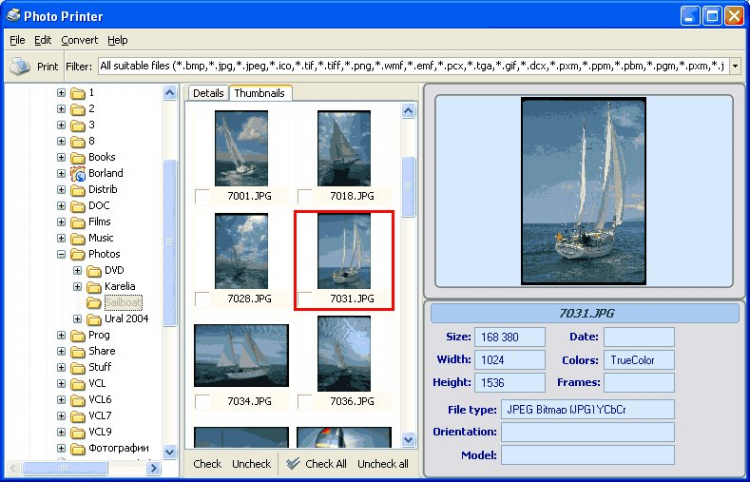
Task: Check the box for 7034.JPG
Action: click(202, 402)
